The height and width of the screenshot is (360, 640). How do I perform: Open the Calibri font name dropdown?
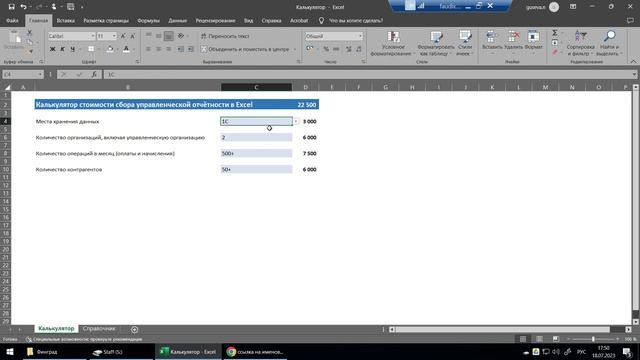93,36
